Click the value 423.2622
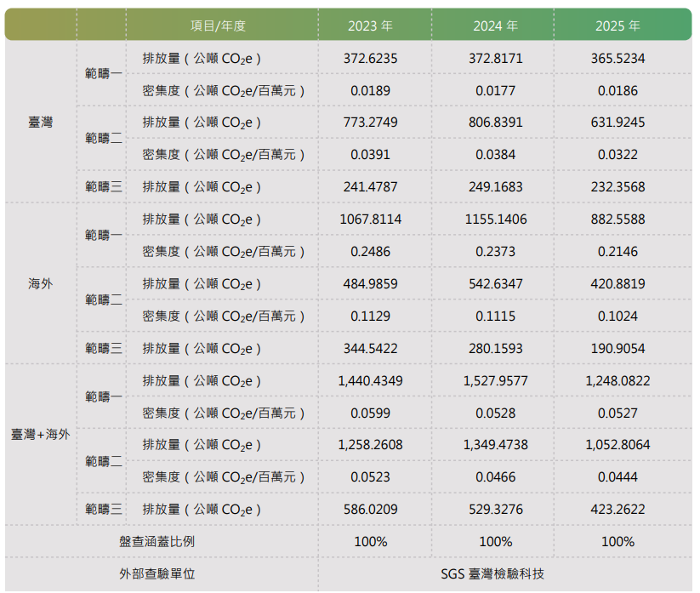Screen dimensions: 700x593 pos(617,509)
